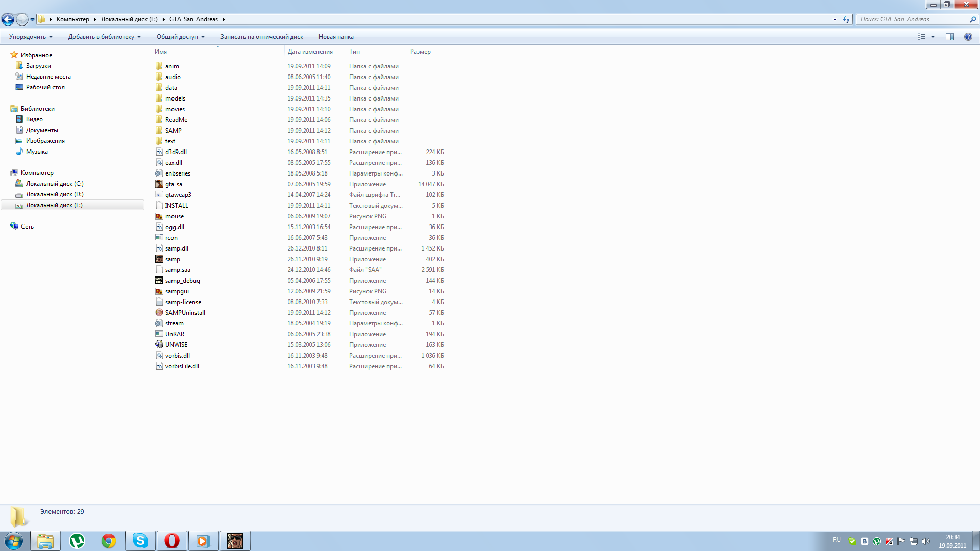
Task: Select the gtaweap3 font file icon
Action: click(159, 195)
